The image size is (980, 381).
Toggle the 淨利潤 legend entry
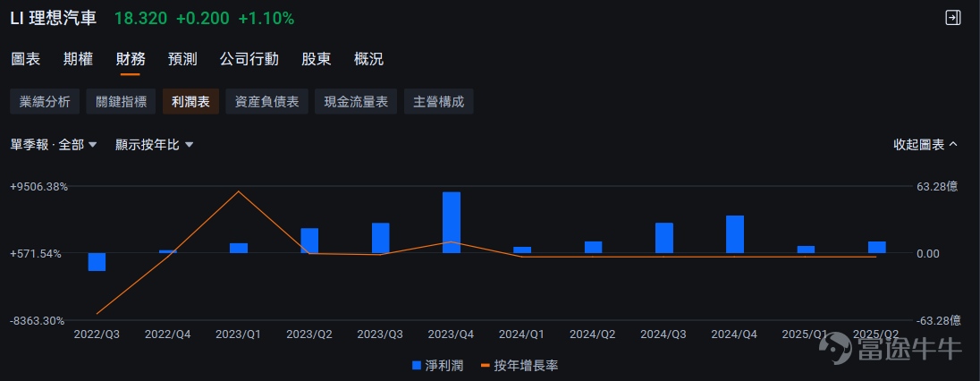(x=437, y=366)
